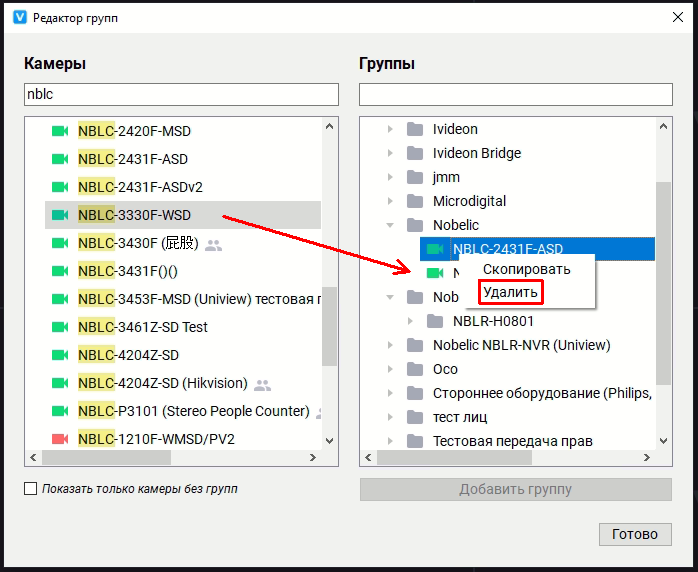Choose Удалить from context menu
This screenshot has width=698, height=572.
pyautogui.click(x=511, y=292)
